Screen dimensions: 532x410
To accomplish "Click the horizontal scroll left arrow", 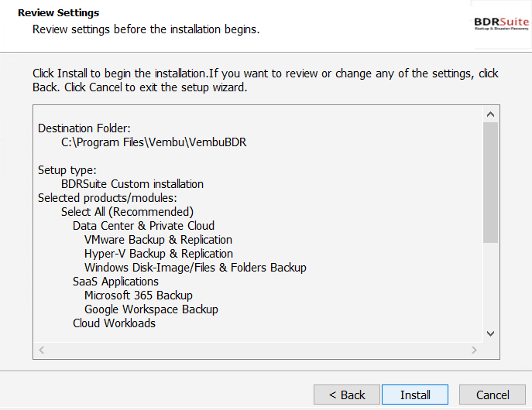I will coord(41,350).
